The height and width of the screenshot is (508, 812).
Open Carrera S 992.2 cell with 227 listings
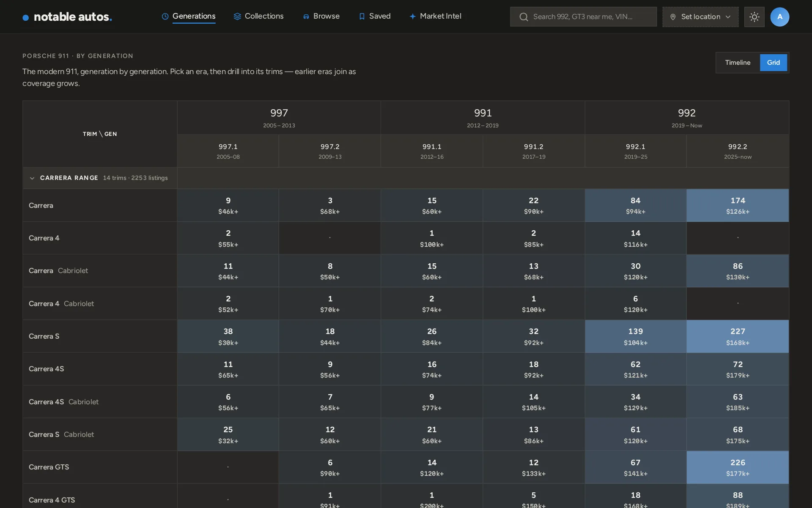tap(738, 336)
